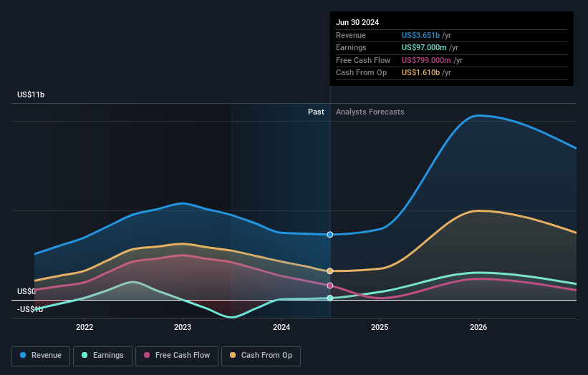Select the 2025 x-axis label
This screenshot has width=588, height=375.
pyautogui.click(x=380, y=327)
